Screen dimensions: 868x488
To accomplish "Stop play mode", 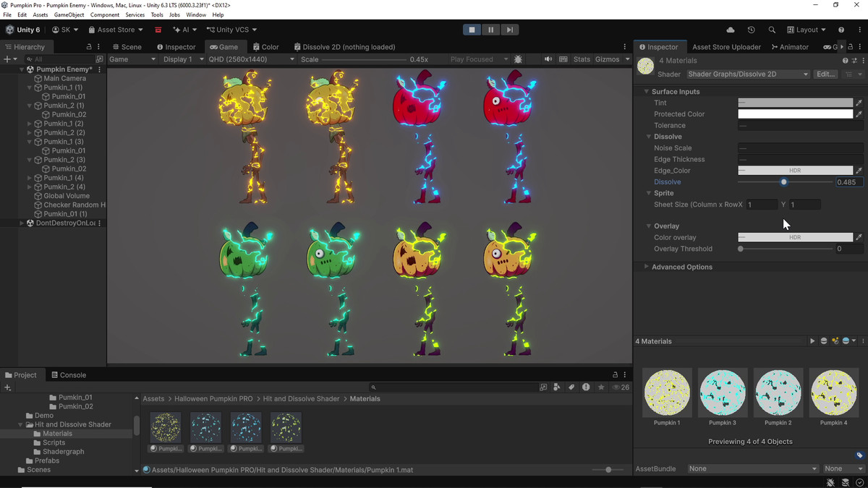I will 472,30.
